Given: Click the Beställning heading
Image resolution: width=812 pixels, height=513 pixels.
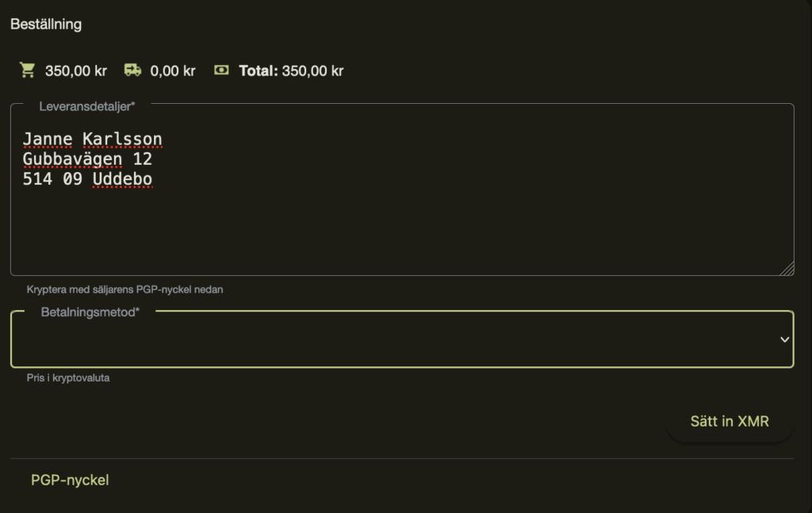Looking at the screenshot, I should click(46, 24).
